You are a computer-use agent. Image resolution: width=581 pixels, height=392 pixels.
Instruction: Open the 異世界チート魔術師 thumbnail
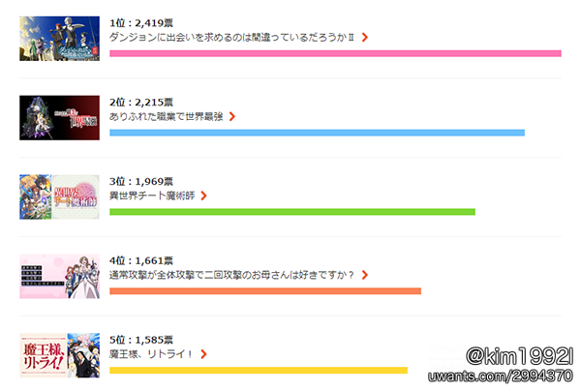[60, 197]
